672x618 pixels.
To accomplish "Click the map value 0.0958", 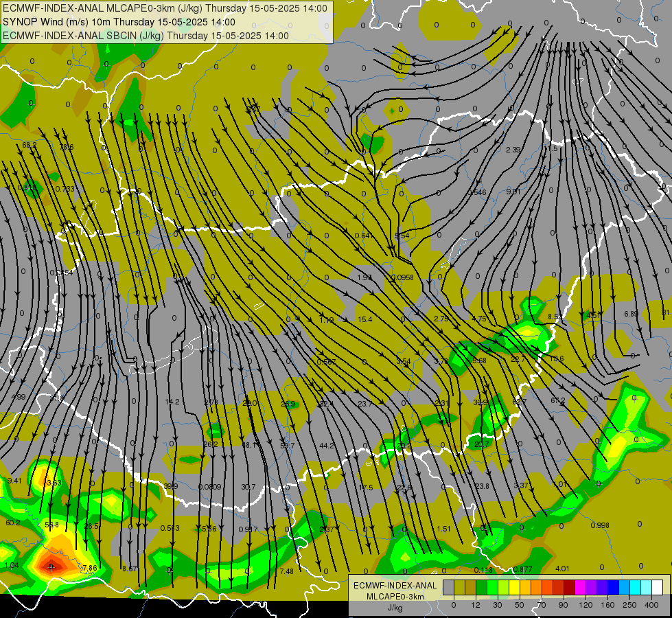I will pyautogui.click(x=402, y=277).
